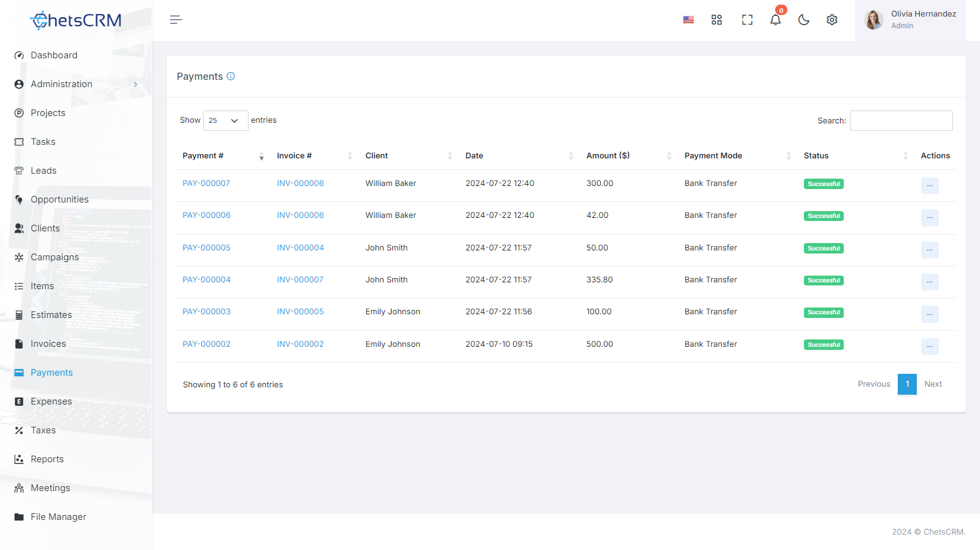Click the US flag language icon
The height and width of the screenshot is (550, 980).
coord(689,20)
